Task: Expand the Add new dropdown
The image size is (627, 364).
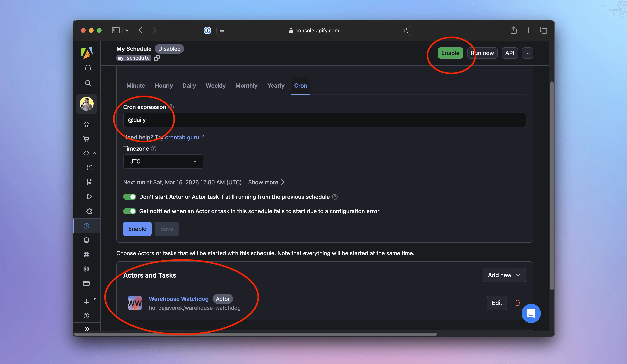Action: (x=504, y=275)
